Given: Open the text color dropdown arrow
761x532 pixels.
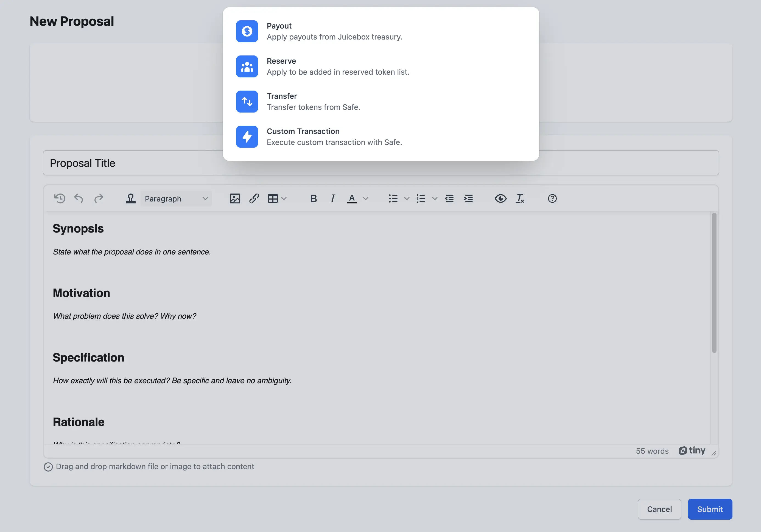Looking at the screenshot, I should (366, 198).
